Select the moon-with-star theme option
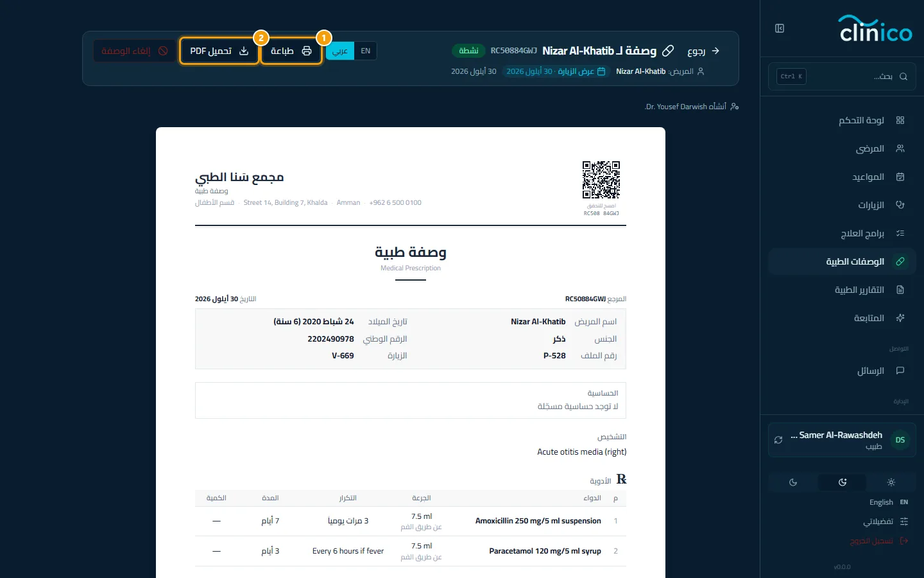This screenshot has height=578, width=924. (x=843, y=482)
